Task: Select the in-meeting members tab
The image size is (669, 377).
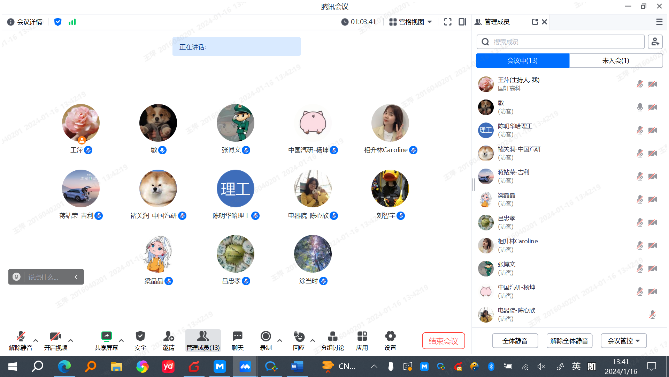Action: [522, 61]
